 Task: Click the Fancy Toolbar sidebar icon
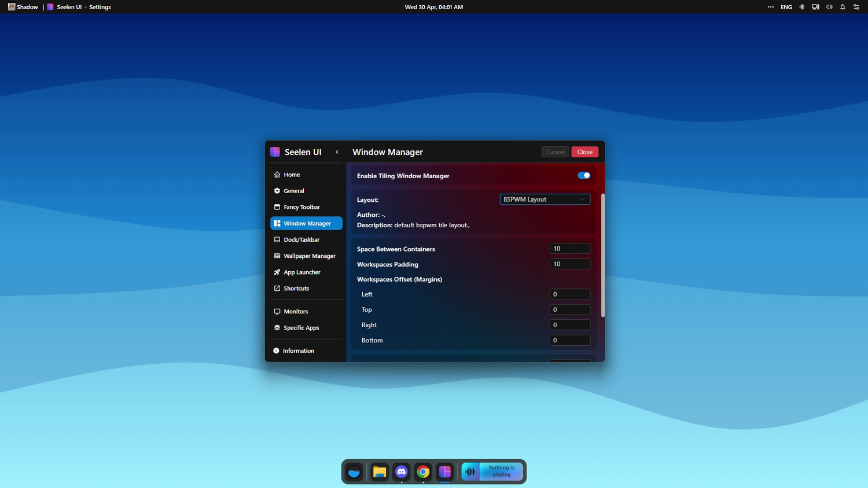(277, 207)
